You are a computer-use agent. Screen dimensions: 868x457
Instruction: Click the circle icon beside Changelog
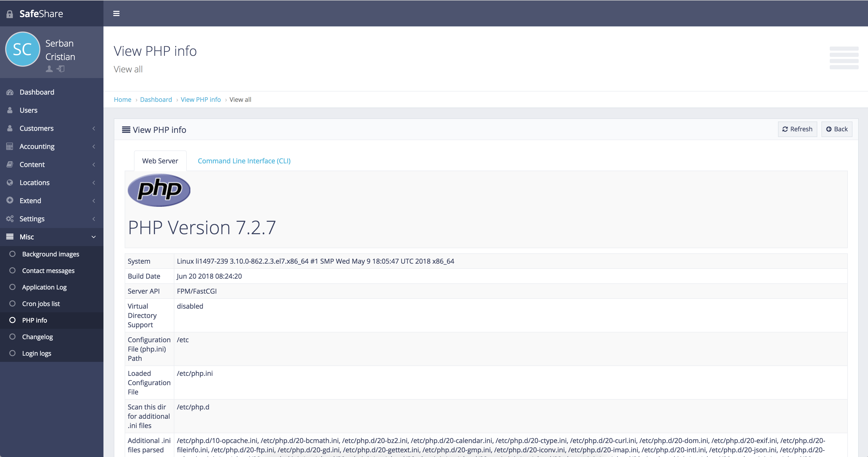coord(12,337)
